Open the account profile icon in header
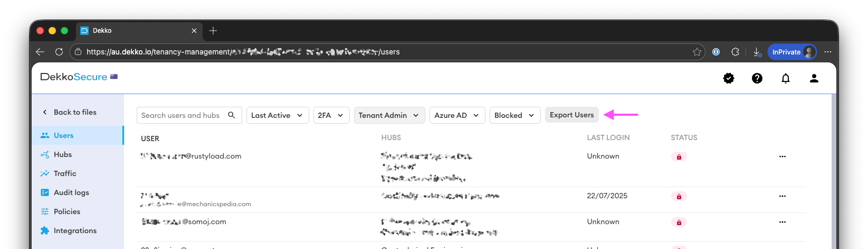The image size is (868, 249). [x=814, y=78]
